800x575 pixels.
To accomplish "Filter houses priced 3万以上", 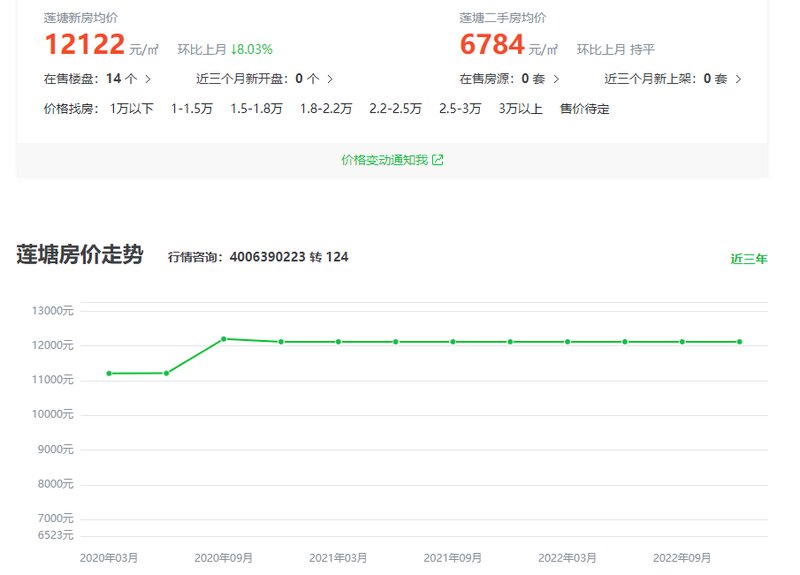I will point(520,109).
